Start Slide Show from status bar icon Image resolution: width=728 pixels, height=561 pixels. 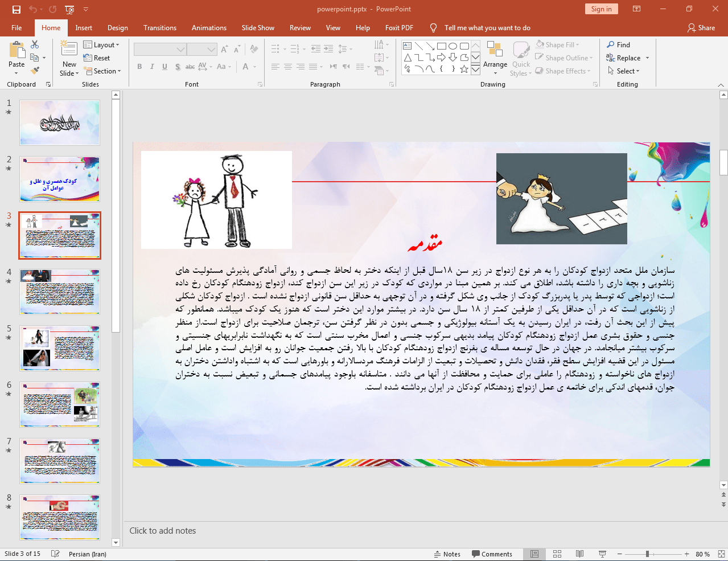tap(602, 554)
